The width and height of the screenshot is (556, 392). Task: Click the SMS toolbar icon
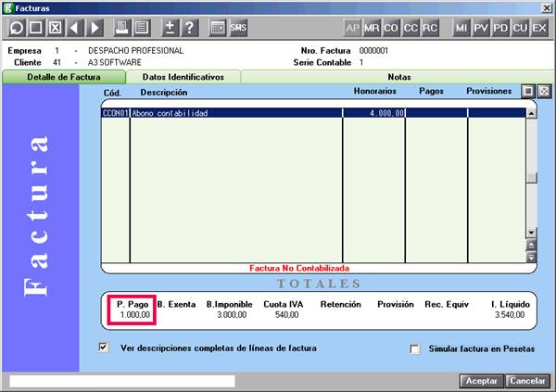pos(238,28)
